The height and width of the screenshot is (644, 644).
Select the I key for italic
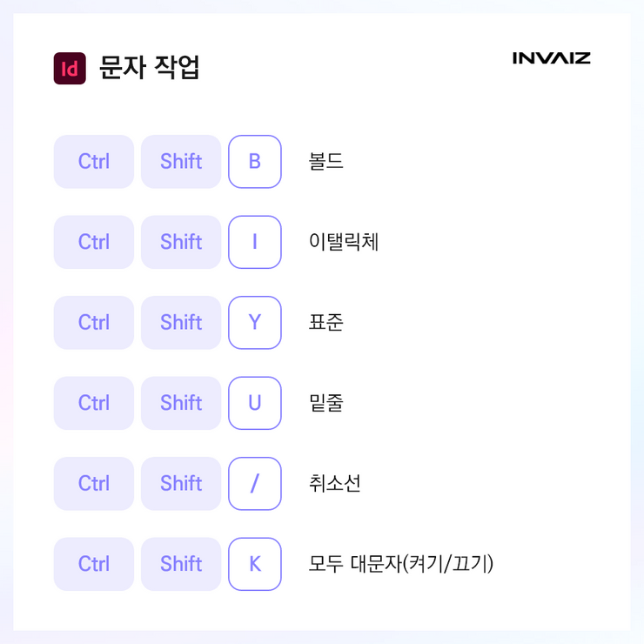coord(255,242)
